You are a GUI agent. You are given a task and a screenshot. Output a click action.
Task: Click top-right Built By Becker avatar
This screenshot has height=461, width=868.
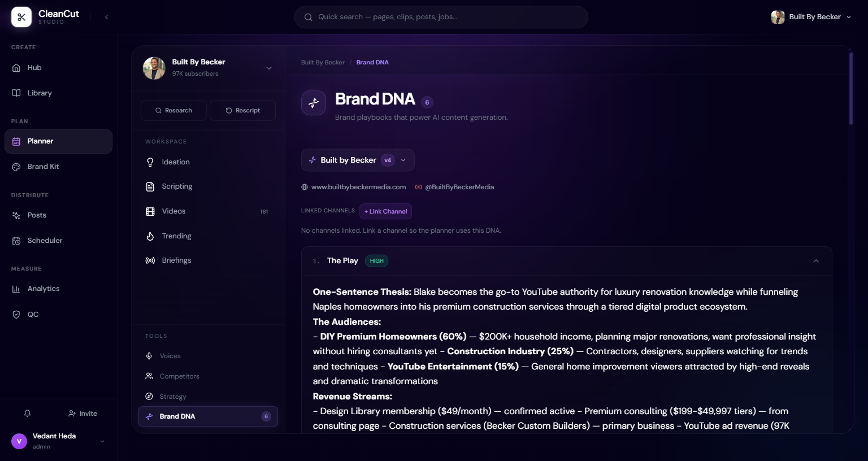pyautogui.click(x=778, y=17)
